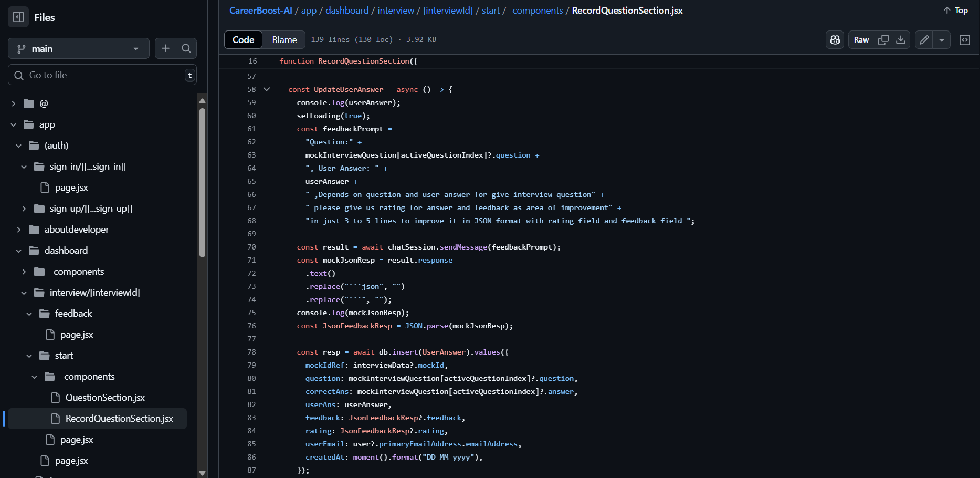Open CareerBoost-AI breadcrumb link
Image resolution: width=980 pixels, height=478 pixels.
260,11
